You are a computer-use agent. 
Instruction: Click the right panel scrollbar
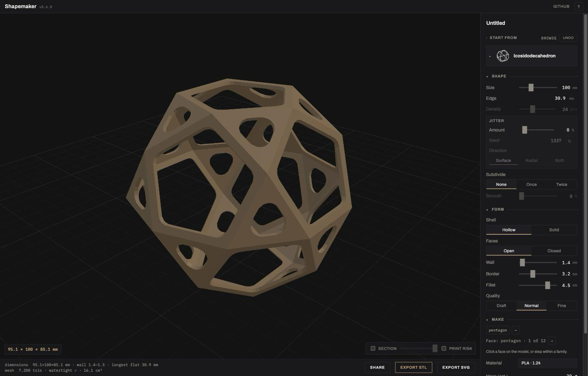(x=585, y=173)
